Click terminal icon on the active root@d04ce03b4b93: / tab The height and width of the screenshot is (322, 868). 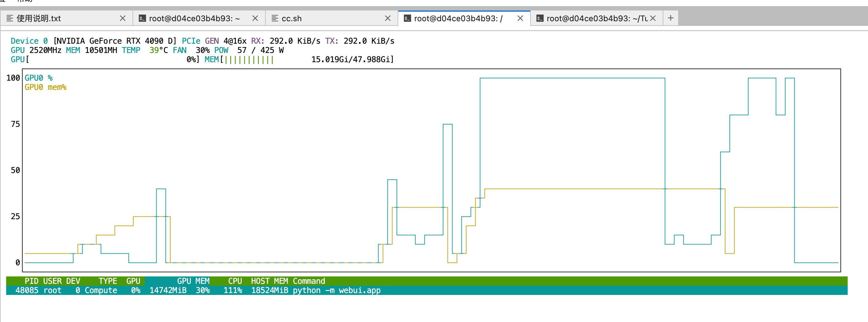[x=407, y=18]
